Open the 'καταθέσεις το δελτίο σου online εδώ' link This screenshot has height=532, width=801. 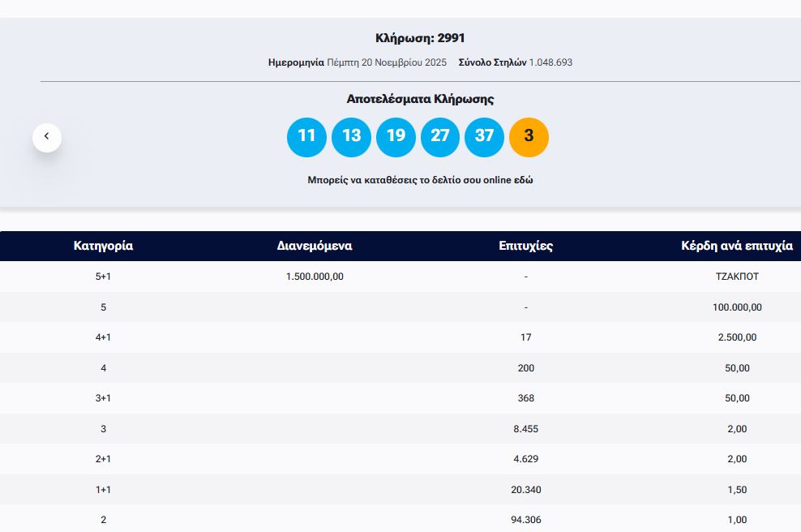tap(420, 180)
